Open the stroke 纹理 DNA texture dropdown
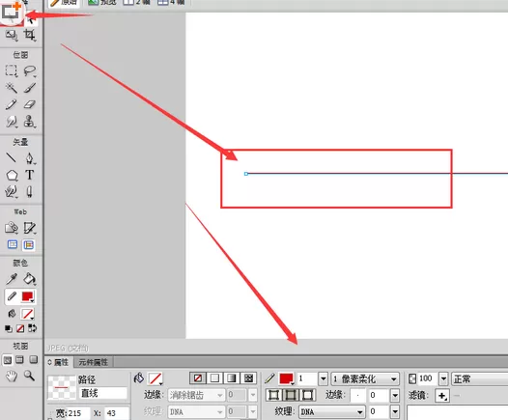 coord(332,411)
